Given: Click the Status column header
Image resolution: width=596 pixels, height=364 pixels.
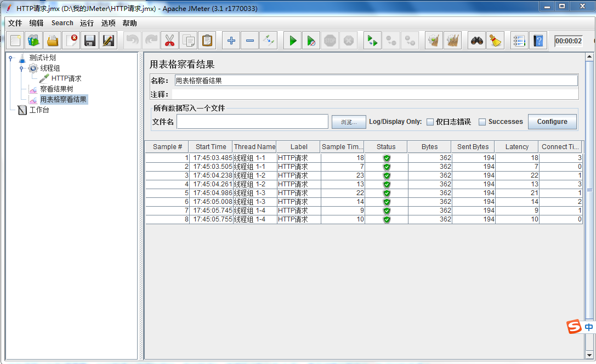Looking at the screenshot, I should tap(386, 147).
